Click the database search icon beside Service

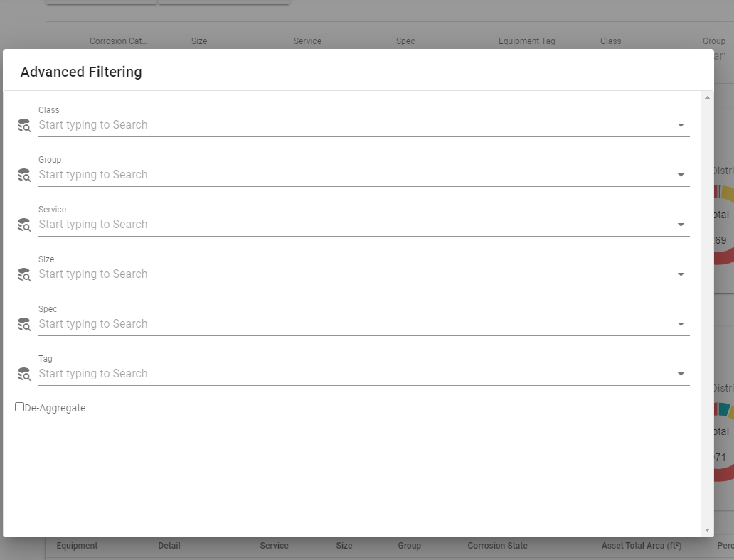24,225
